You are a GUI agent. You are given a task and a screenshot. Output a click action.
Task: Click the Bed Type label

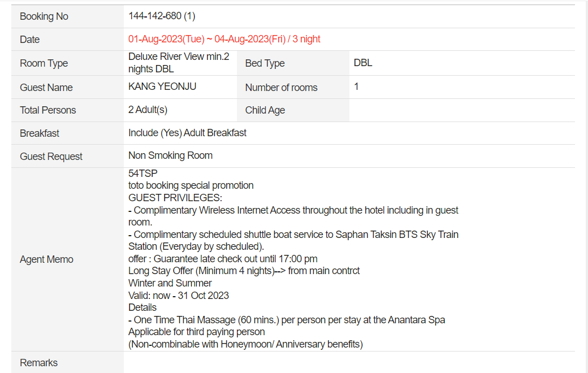coord(265,63)
